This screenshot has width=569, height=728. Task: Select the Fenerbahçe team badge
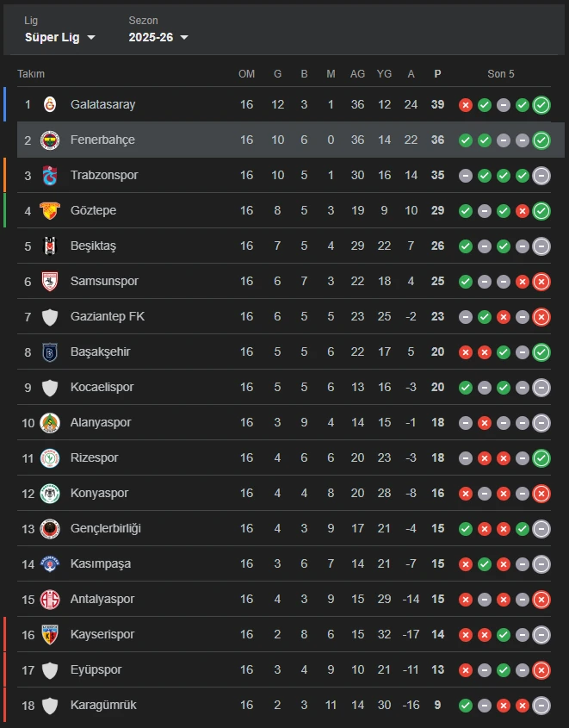pos(50,140)
